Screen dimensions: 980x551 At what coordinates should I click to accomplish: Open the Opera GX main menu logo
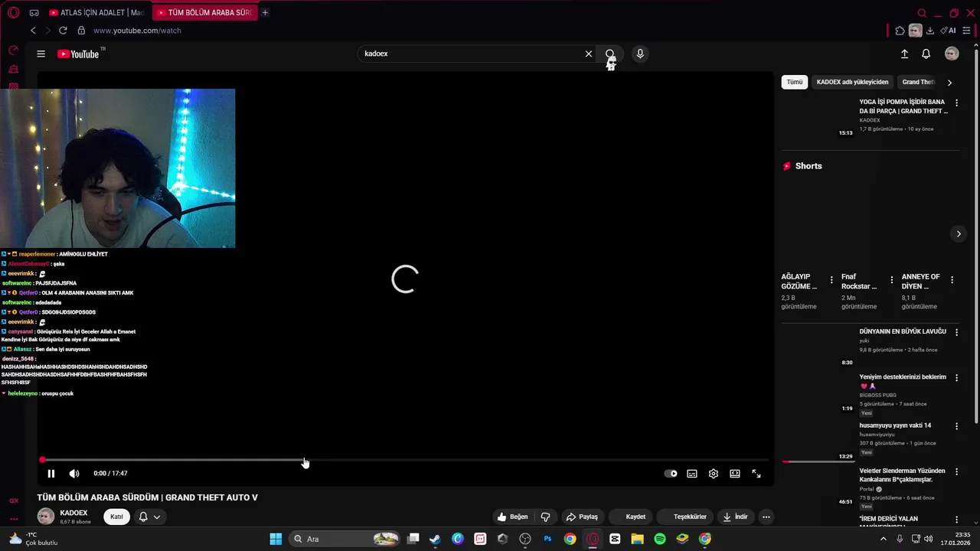tap(13, 12)
